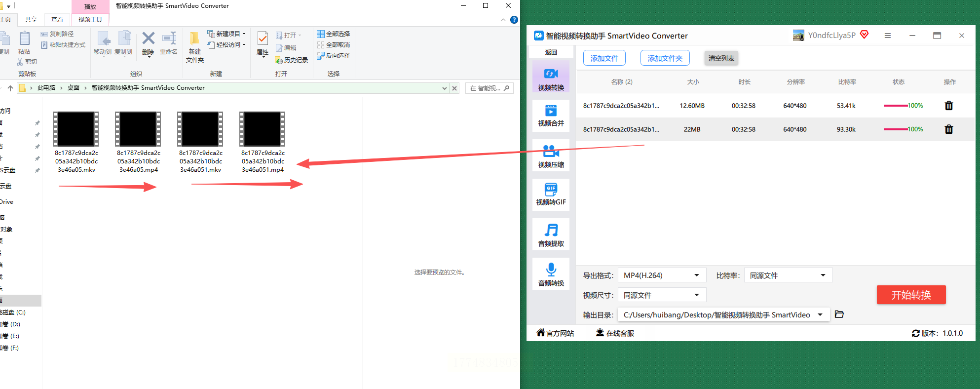Select the 3e46a05.mkv video file thumbnail
The height and width of the screenshot is (389, 980).
pos(76,129)
